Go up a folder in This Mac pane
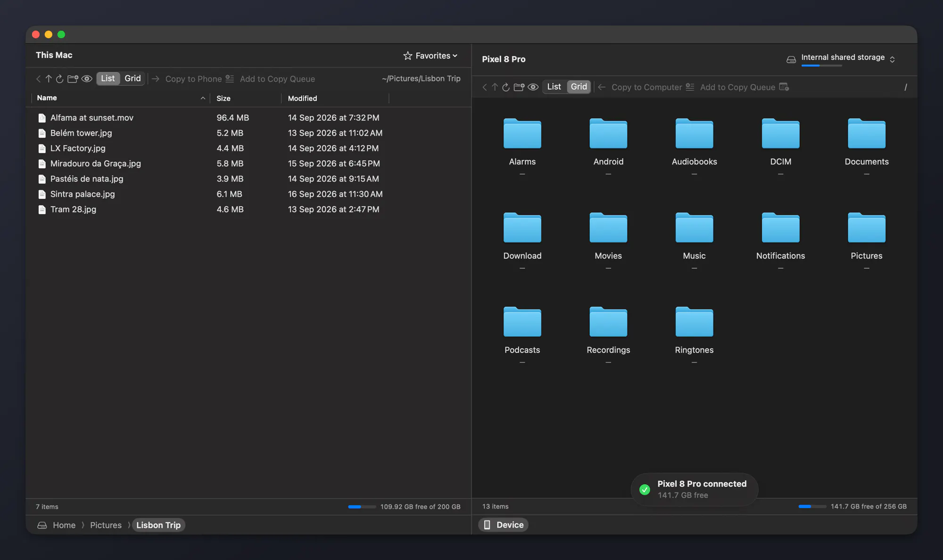The image size is (943, 560). 49,79
